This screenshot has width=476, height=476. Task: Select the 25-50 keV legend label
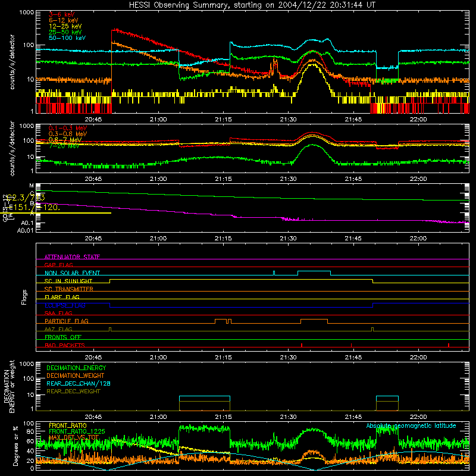(x=65, y=32)
